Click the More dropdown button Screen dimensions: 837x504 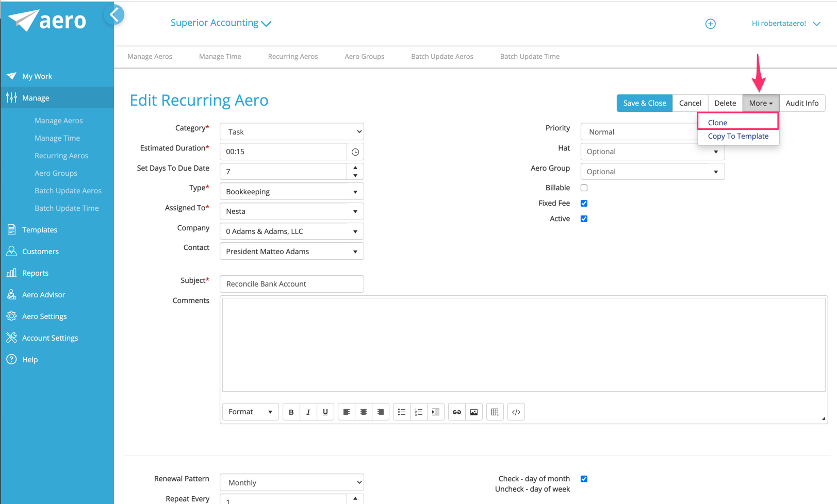coord(761,103)
